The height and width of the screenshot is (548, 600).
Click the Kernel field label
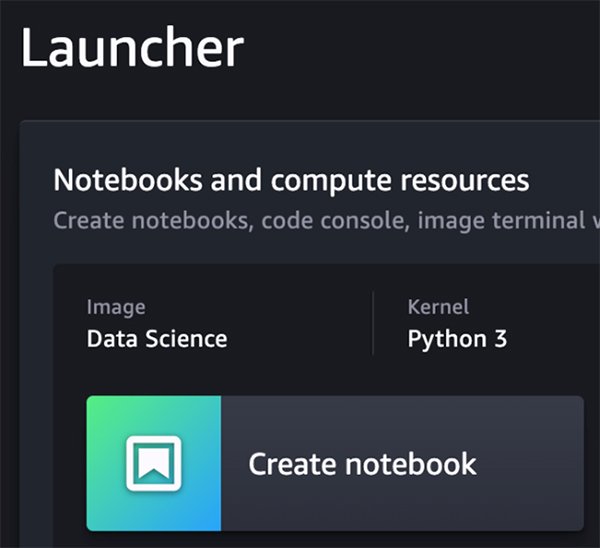coord(438,307)
